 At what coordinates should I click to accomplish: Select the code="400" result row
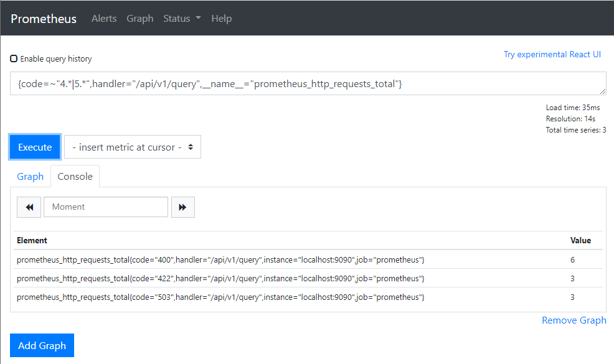pos(220,259)
